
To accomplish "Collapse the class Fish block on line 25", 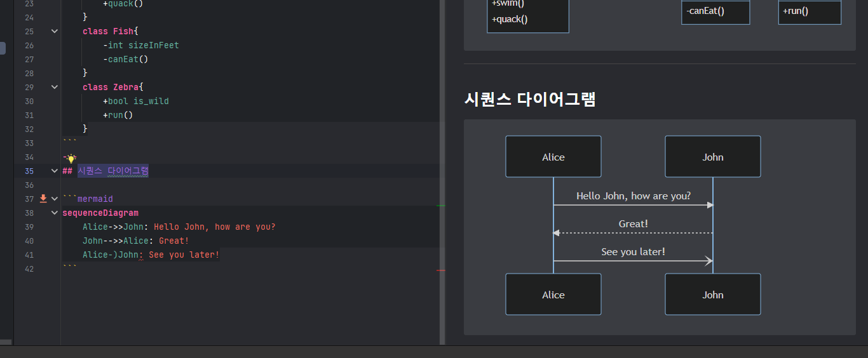I will [x=55, y=31].
